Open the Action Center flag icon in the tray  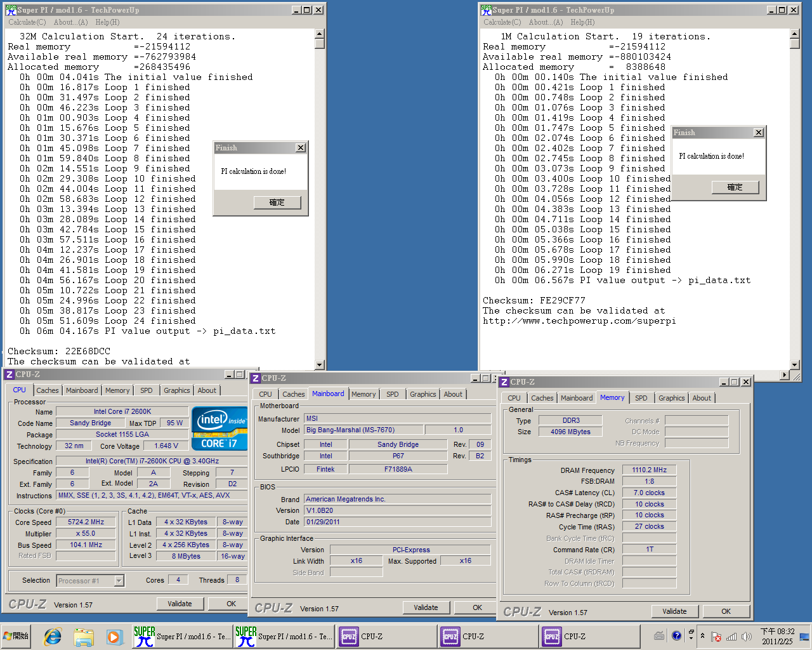coord(716,637)
